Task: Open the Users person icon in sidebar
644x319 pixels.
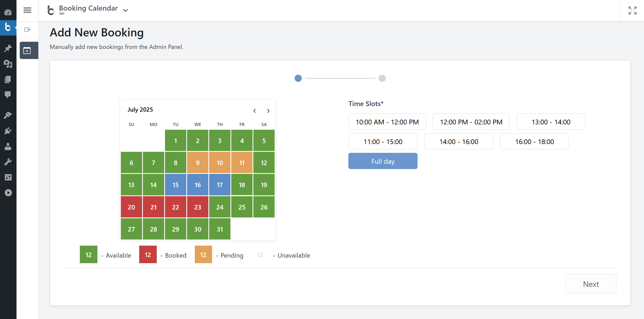Action: [8, 146]
